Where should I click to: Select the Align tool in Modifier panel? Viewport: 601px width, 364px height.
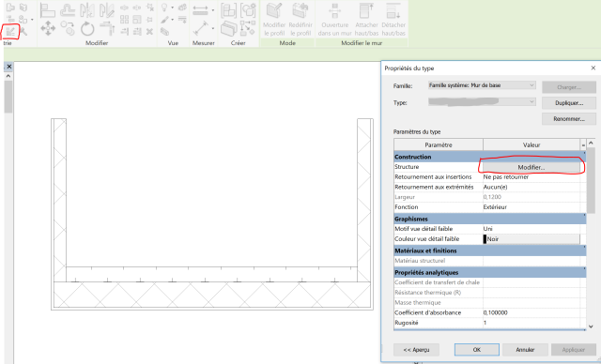click(x=48, y=10)
